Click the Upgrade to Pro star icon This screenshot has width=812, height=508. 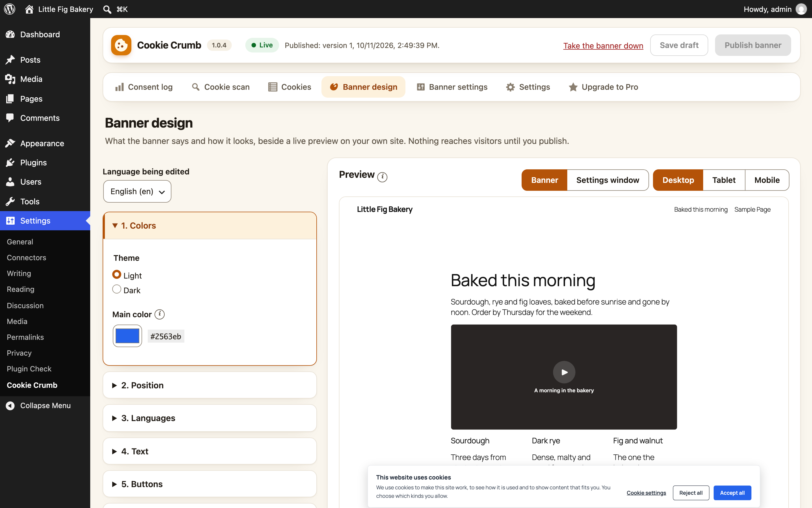point(573,87)
